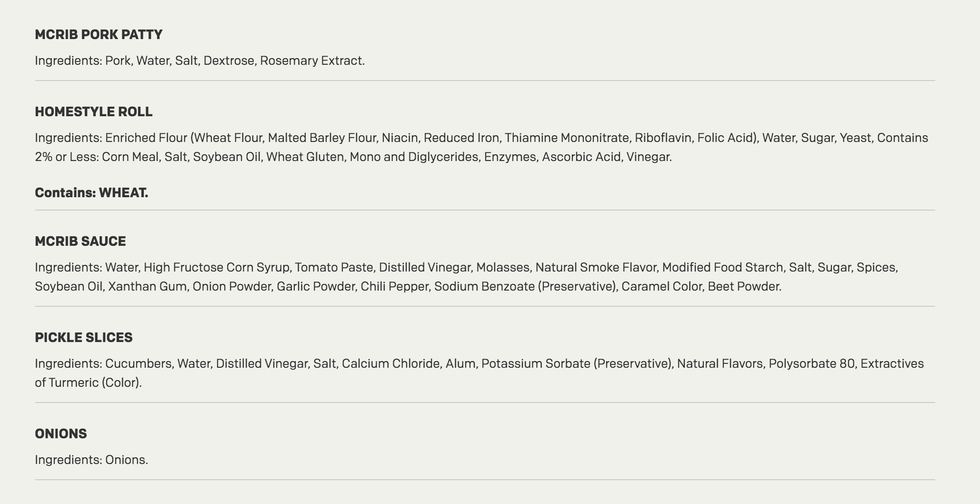This screenshot has width=980, height=504.
Task: Click the Contains: WHEAT allergen notice
Action: click(92, 193)
